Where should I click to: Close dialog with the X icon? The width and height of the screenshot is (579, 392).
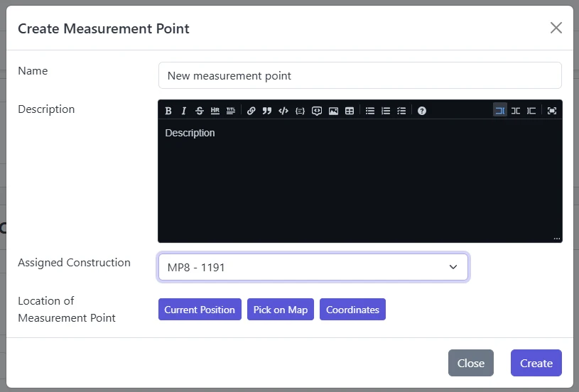click(556, 28)
